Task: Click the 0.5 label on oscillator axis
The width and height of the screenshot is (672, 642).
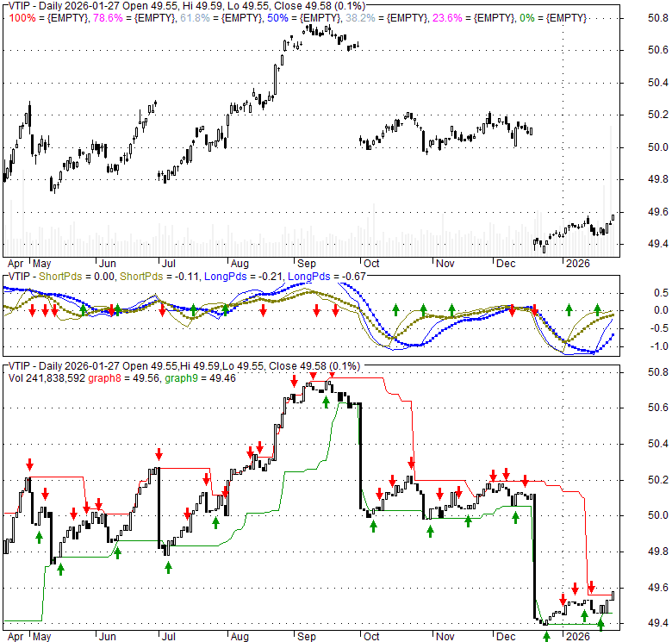Action: (661, 293)
